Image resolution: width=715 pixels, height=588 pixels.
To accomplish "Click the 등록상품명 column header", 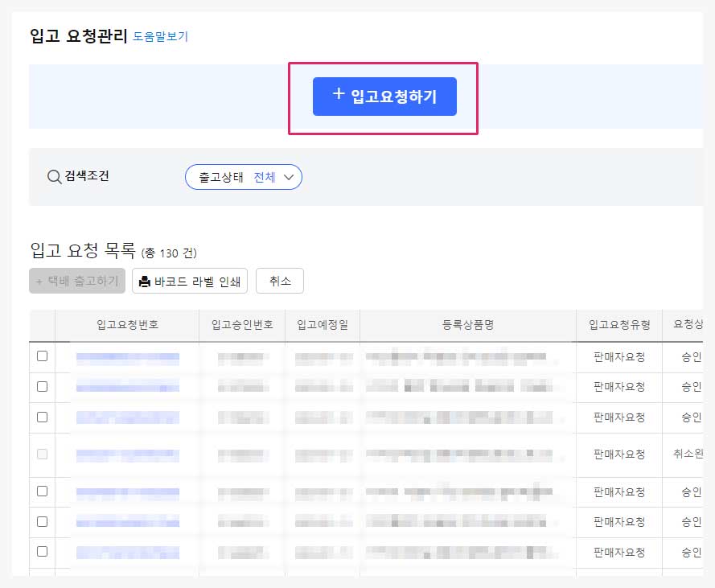I will pyautogui.click(x=467, y=325).
